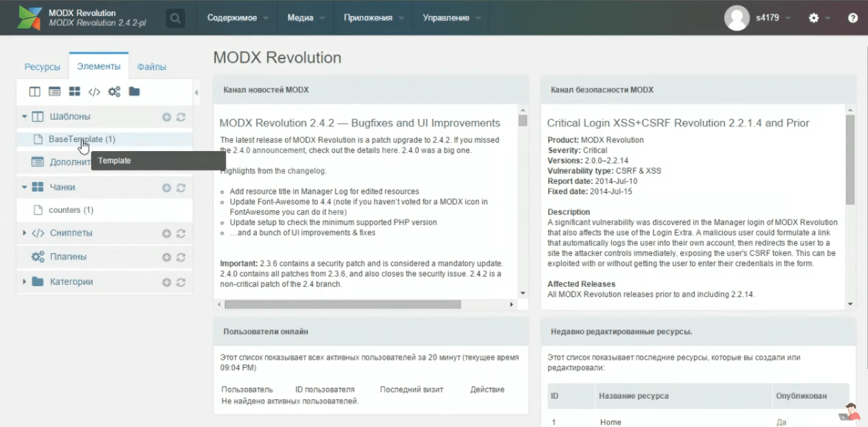This screenshot has height=427, width=868.
Task: Click the new plugin gears icon in toolbar
Action: click(114, 92)
